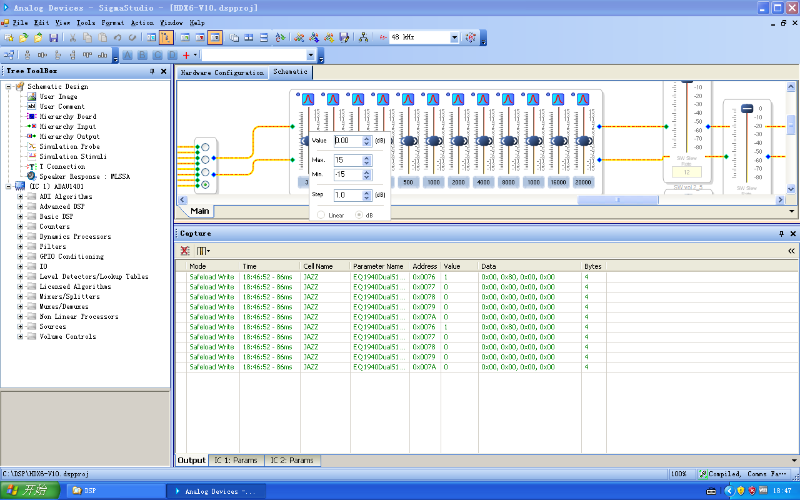Viewport: 800px width, 500px height.
Task: Click the Save (floppy disk) toolbar icon
Action: coord(53,37)
